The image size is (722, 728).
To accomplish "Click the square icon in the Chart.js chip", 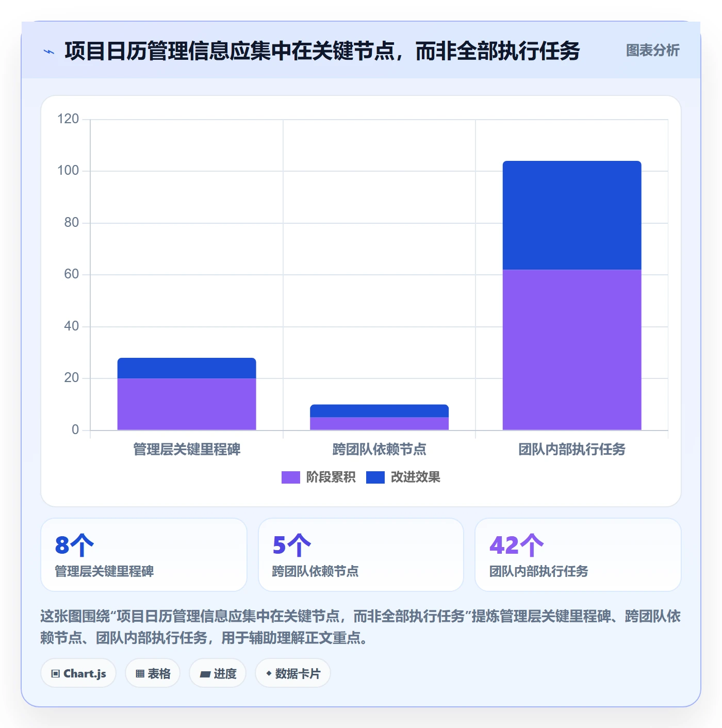I will (x=56, y=674).
